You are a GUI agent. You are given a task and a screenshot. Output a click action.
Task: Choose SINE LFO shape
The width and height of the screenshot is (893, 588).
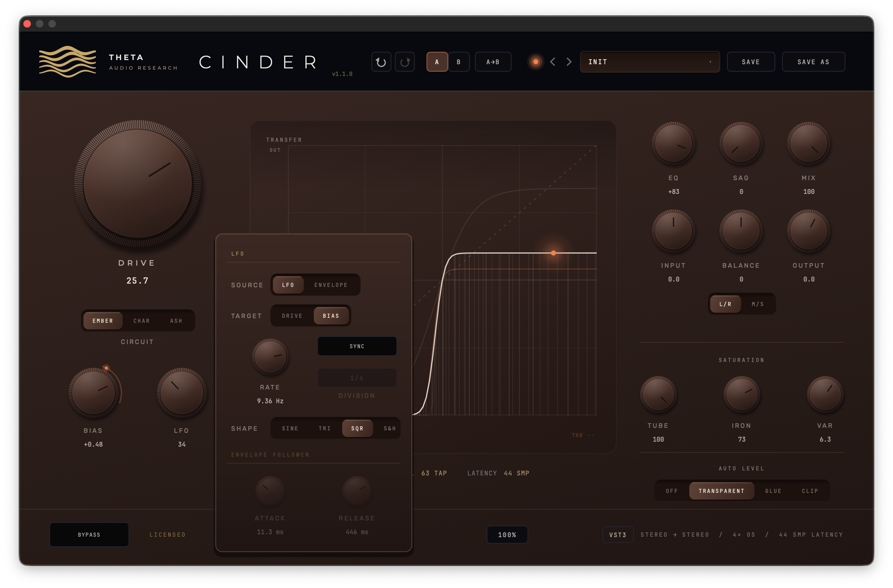(x=290, y=428)
